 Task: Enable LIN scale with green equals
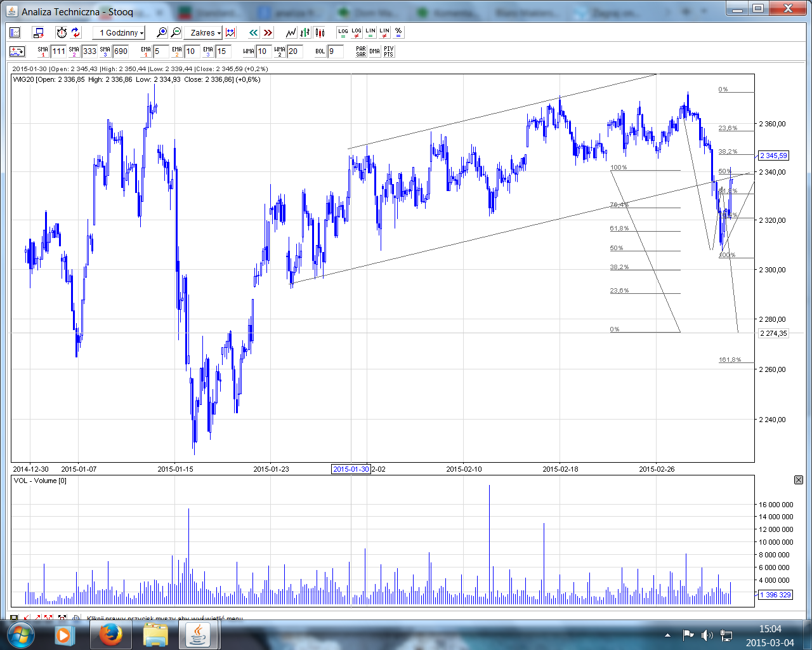point(370,32)
